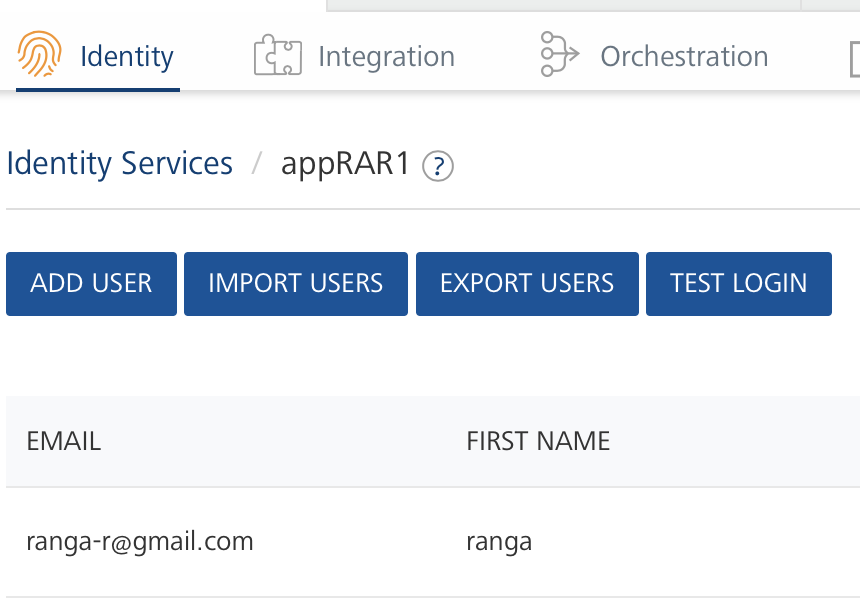Open help via the question mark icon
The height and width of the screenshot is (608, 860).
coord(438,166)
